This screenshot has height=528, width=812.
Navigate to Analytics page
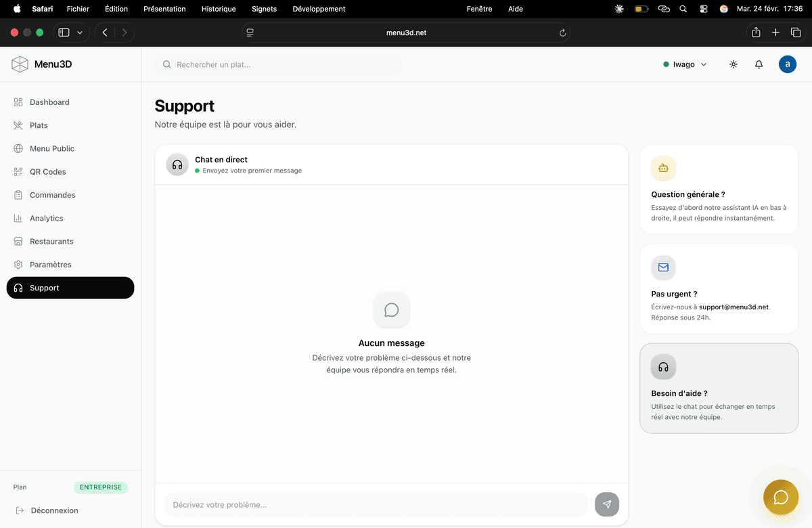coord(46,218)
